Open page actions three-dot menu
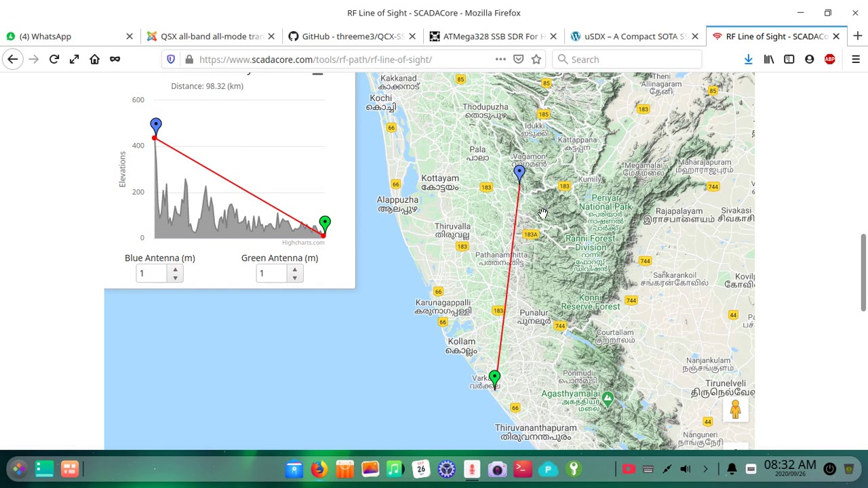The height and width of the screenshot is (488, 868). click(500, 60)
